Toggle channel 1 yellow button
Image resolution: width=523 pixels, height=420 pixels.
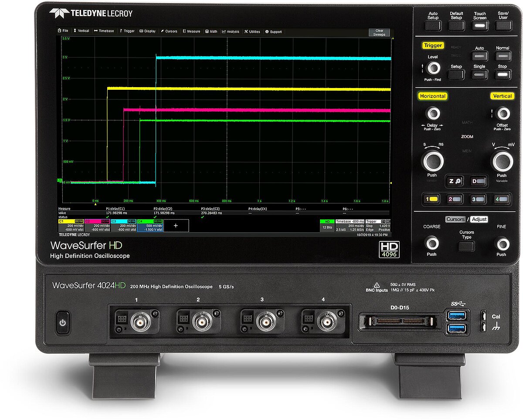433,199
